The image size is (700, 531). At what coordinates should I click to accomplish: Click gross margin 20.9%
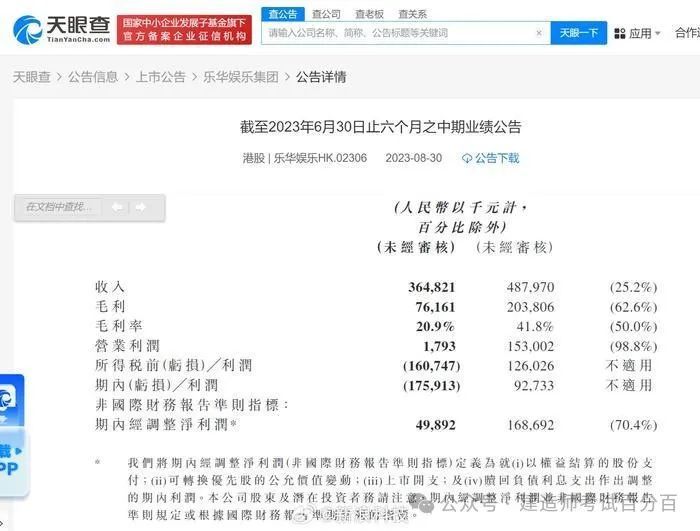[435, 326]
